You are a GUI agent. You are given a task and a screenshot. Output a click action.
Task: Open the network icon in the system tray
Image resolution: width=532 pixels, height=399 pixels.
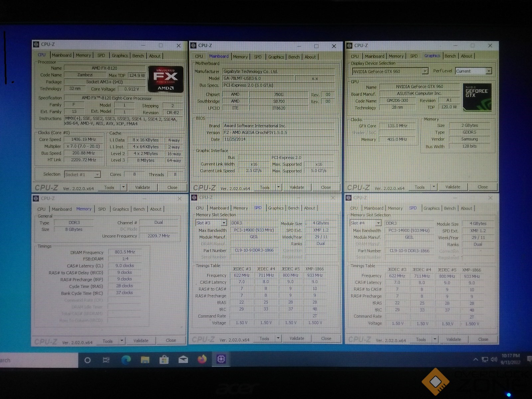pos(485,359)
